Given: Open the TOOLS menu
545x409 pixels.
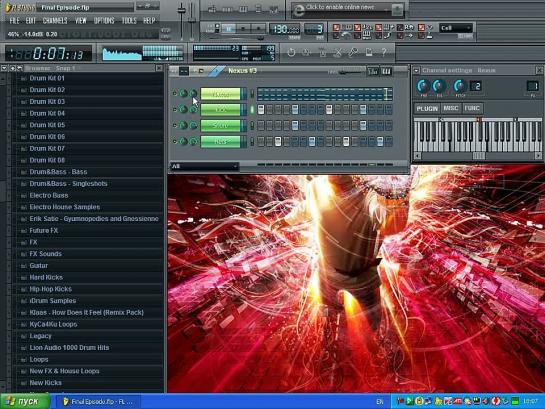Looking at the screenshot, I should pyautogui.click(x=129, y=21).
